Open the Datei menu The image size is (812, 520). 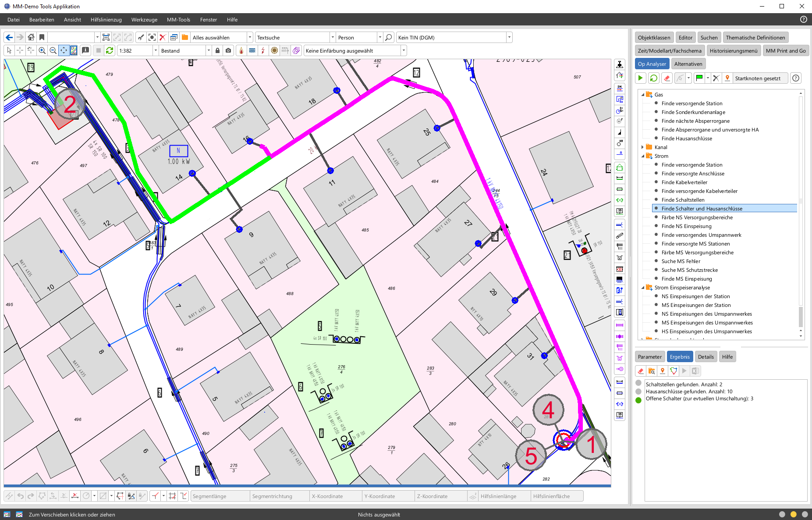14,19
